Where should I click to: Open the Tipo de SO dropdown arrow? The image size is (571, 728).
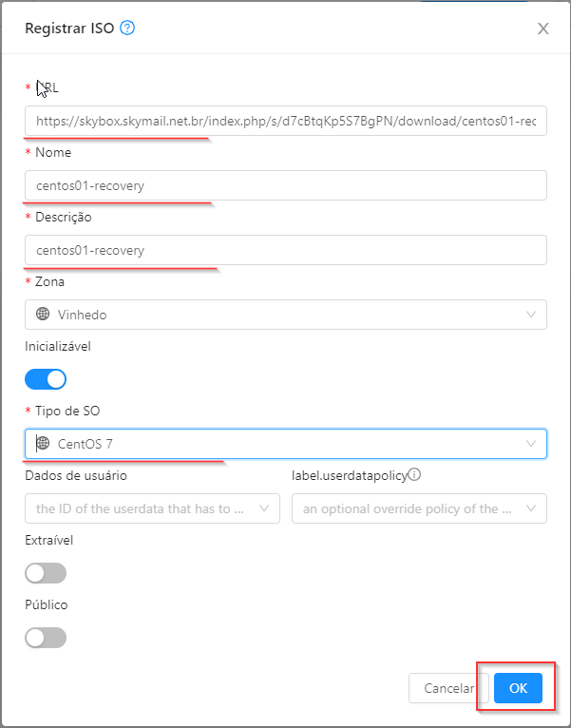tap(530, 444)
